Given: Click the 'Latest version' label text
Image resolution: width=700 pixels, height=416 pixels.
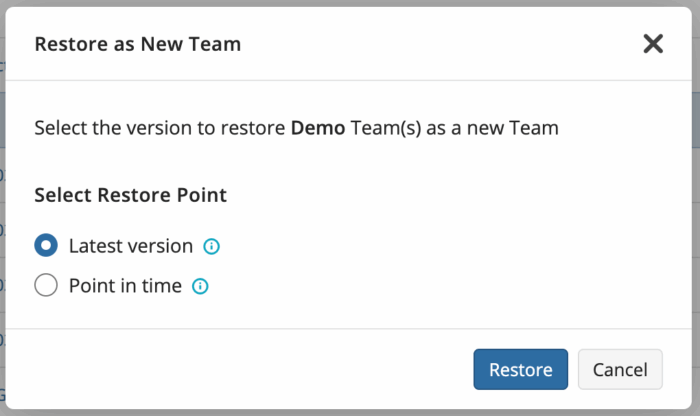Looking at the screenshot, I should (x=131, y=246).
